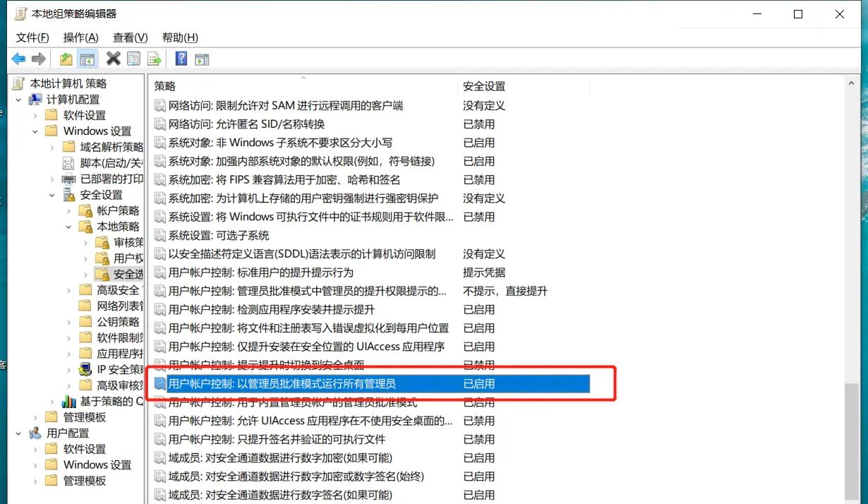Toggle the Show/Hide console tree icon
Viewport: 868px width, 504px height.
click(x=86, y=59)
